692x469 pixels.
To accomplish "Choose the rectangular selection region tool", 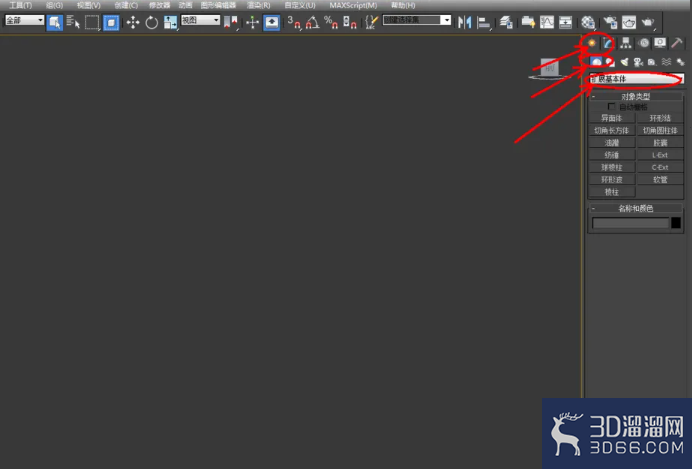I will coord(92,22).
